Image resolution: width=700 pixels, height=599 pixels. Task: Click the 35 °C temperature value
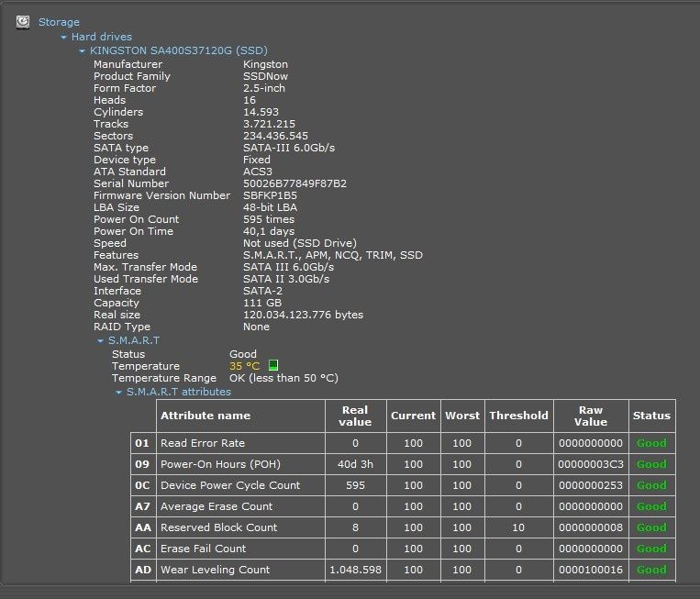point(244,366)
